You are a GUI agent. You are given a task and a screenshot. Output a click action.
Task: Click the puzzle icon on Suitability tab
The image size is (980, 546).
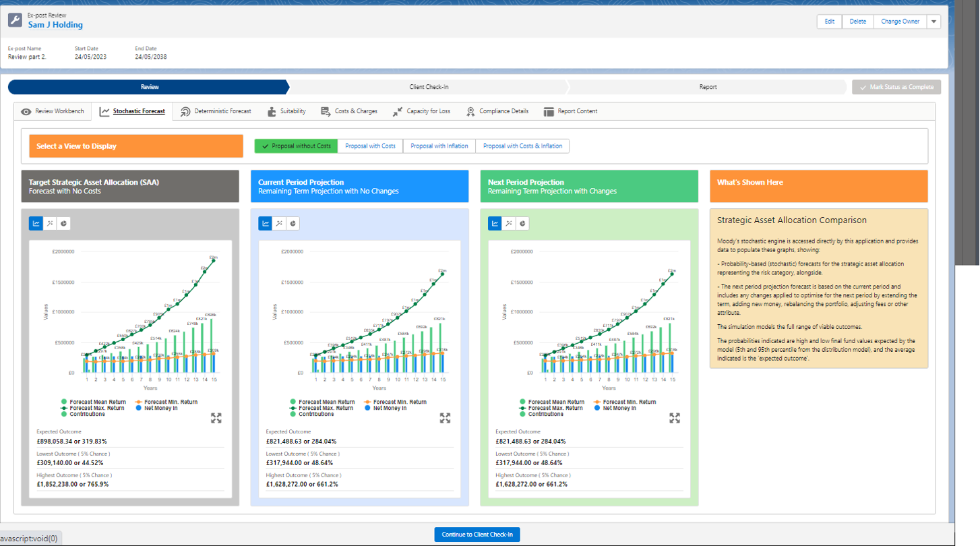(x=272, y=111)
